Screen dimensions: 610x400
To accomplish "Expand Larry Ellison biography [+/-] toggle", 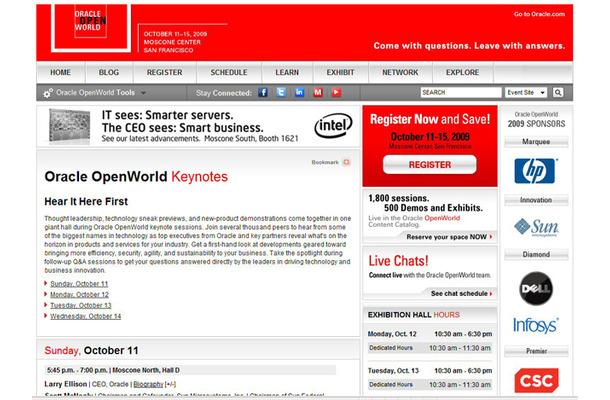I will pos(170,384).
